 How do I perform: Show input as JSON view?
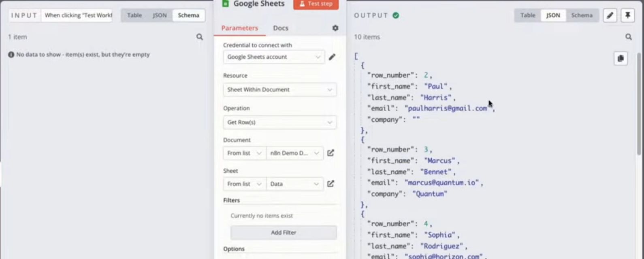(160, 15)
